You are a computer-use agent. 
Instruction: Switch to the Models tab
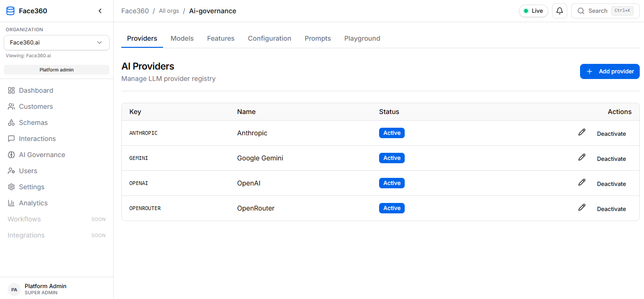click(x=182, y=38)
